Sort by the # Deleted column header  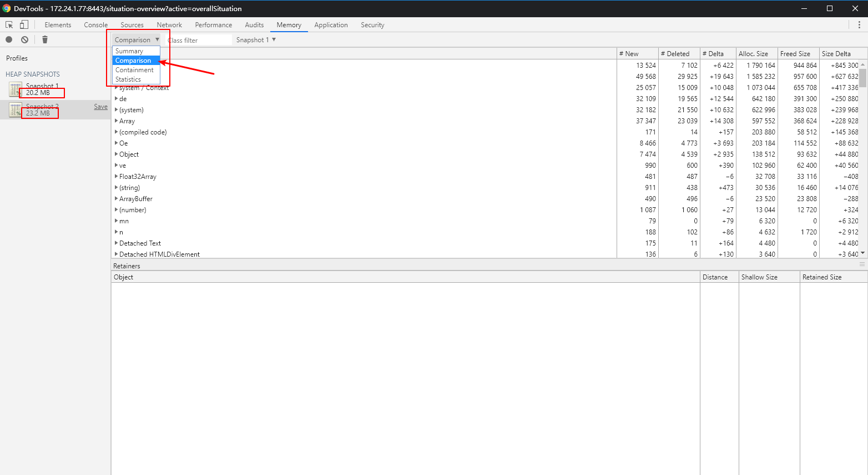point(679,54)
